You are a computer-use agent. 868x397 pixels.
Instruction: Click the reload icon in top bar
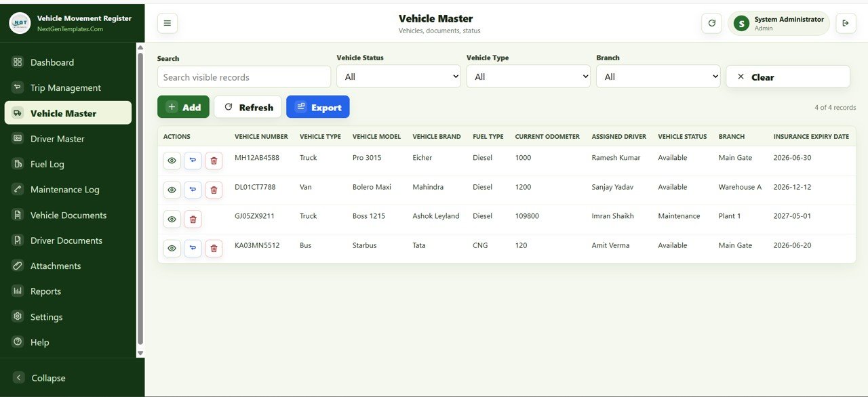tap(711, 23)
